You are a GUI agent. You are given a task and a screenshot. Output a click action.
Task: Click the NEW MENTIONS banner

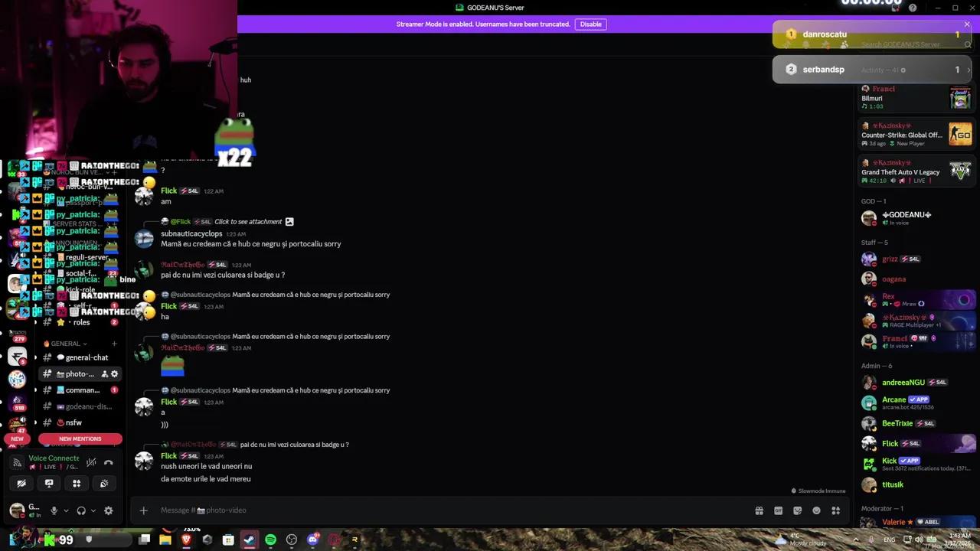coord(80,439)
